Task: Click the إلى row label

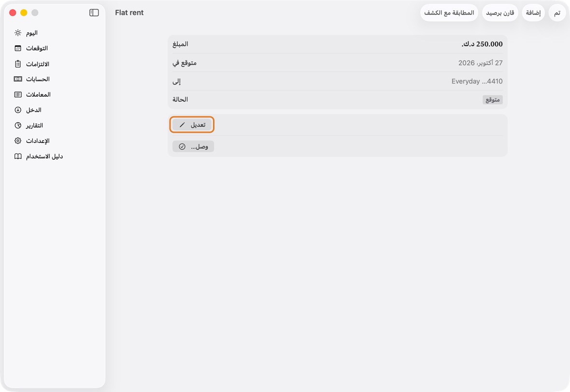Action: (177, 82)
